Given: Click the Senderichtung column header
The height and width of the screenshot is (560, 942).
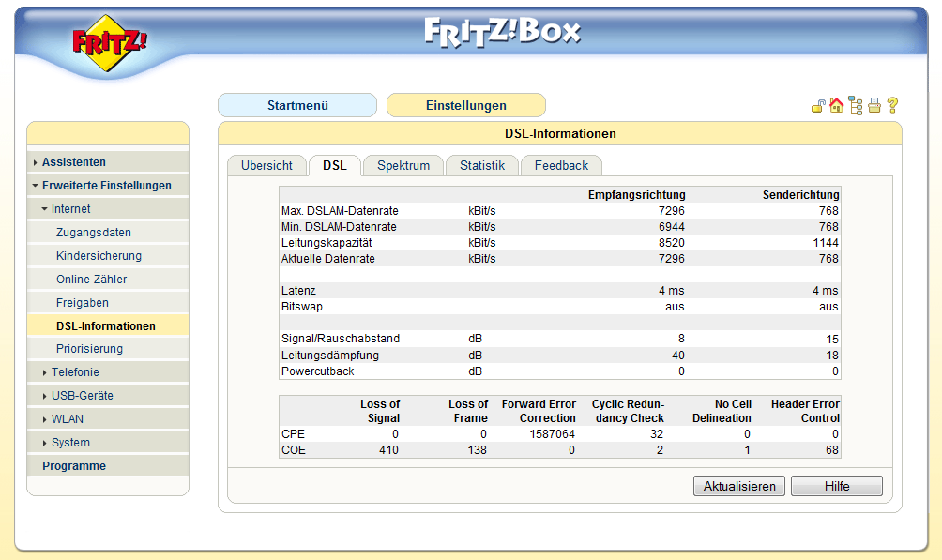Looking at the screenshot, I should (x=801, y=195).
